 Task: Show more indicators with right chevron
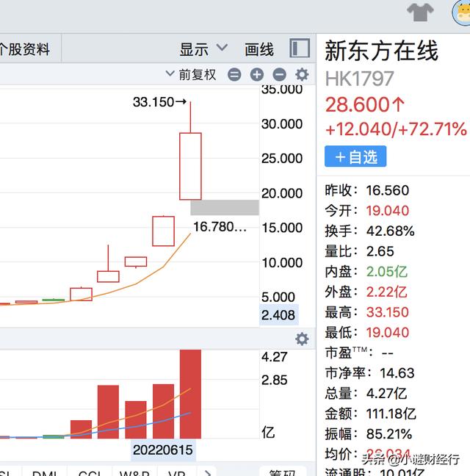(207, 472)
